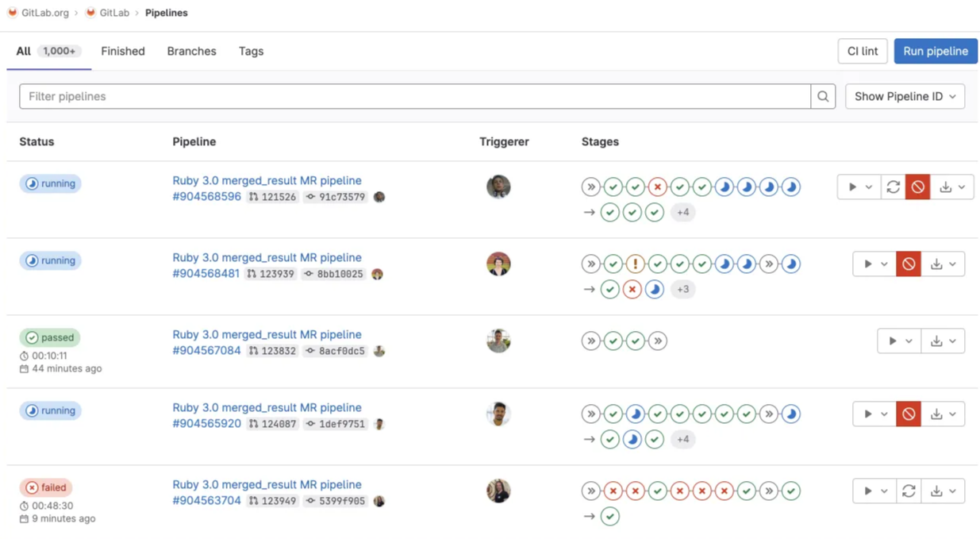
Task: Open the Show Pipeline ID dropdown
Action: coord(904,96)
